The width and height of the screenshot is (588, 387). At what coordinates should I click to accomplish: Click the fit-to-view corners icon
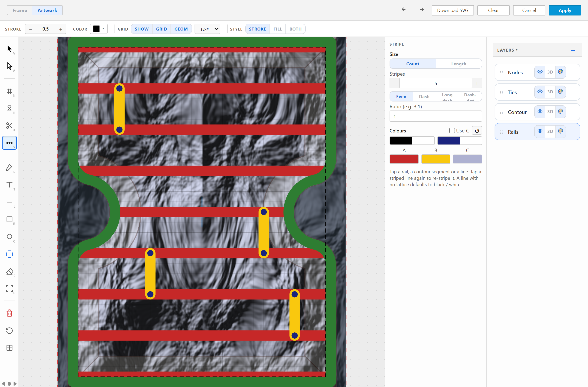[9, 289]
